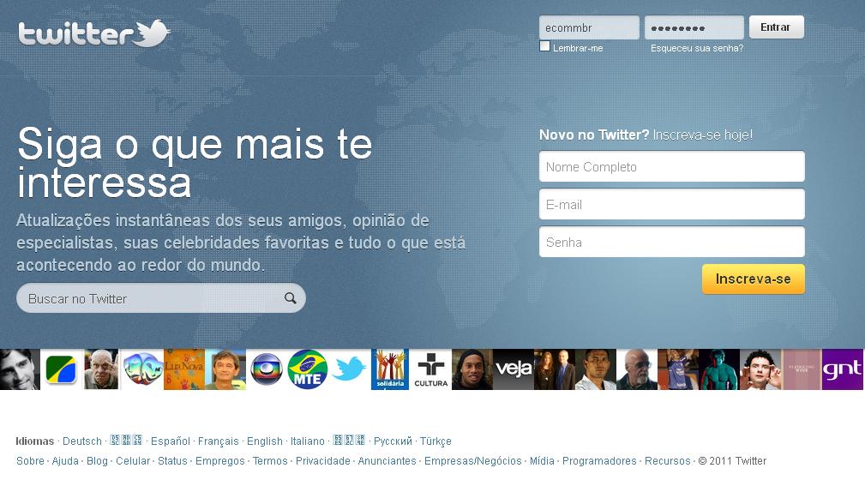Click the 'Siga o que mais te interessa' headline
The image size is (865, 504).
pyautogui.click(x=195, y=163)
